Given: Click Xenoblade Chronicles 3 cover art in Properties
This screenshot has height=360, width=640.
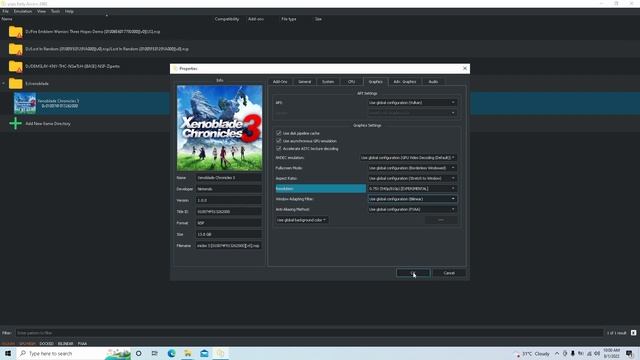Looking at the screenshot, I should coord(220,128).
